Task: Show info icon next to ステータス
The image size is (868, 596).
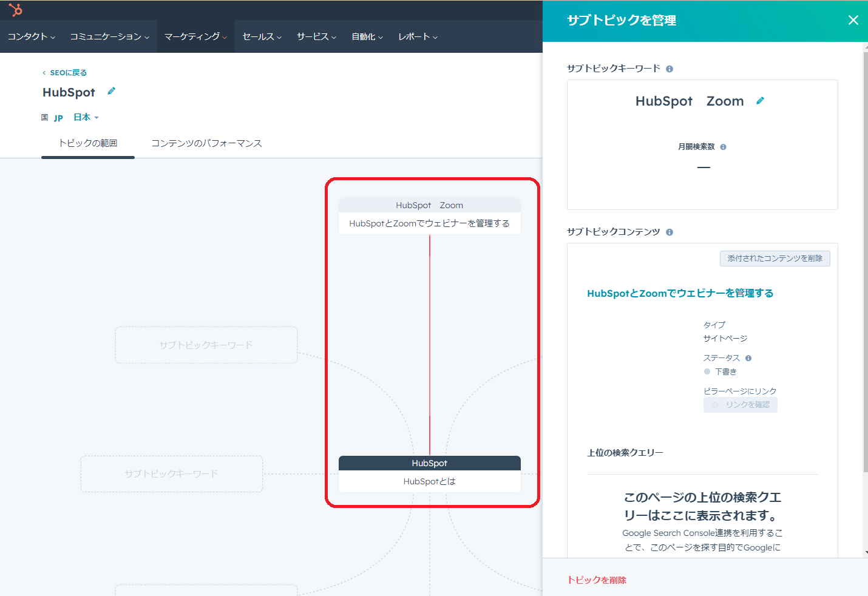Action: [748, 358]
